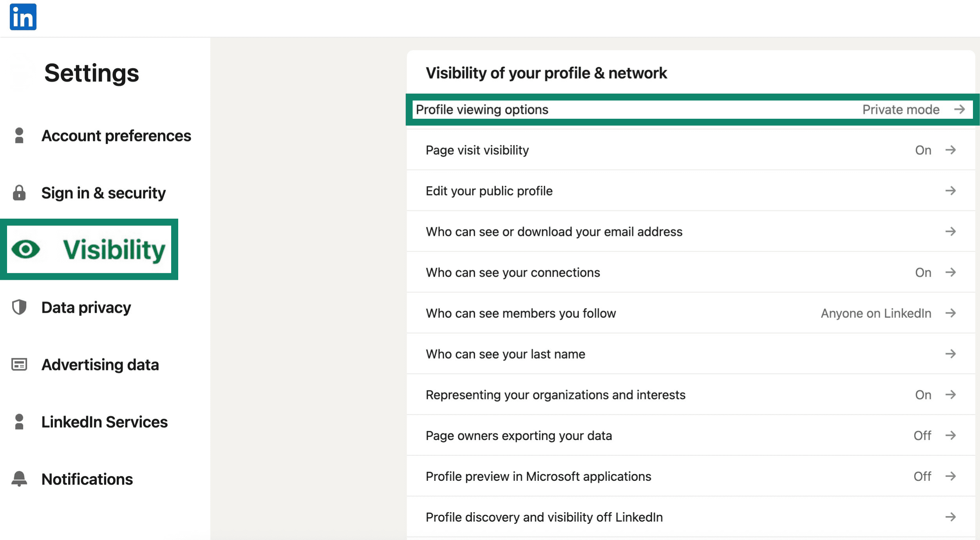Change Private mode setting

coord(900,110)
